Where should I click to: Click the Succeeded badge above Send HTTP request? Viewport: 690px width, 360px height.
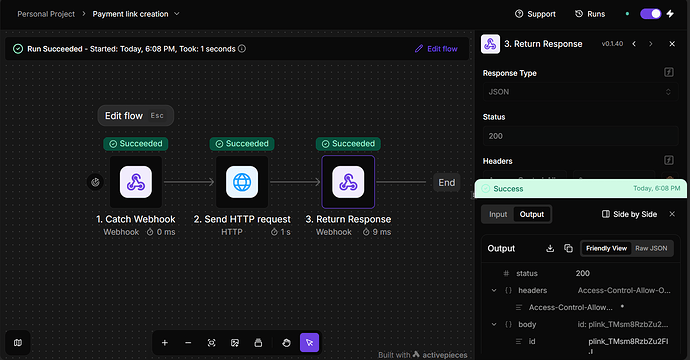[242, 143]
